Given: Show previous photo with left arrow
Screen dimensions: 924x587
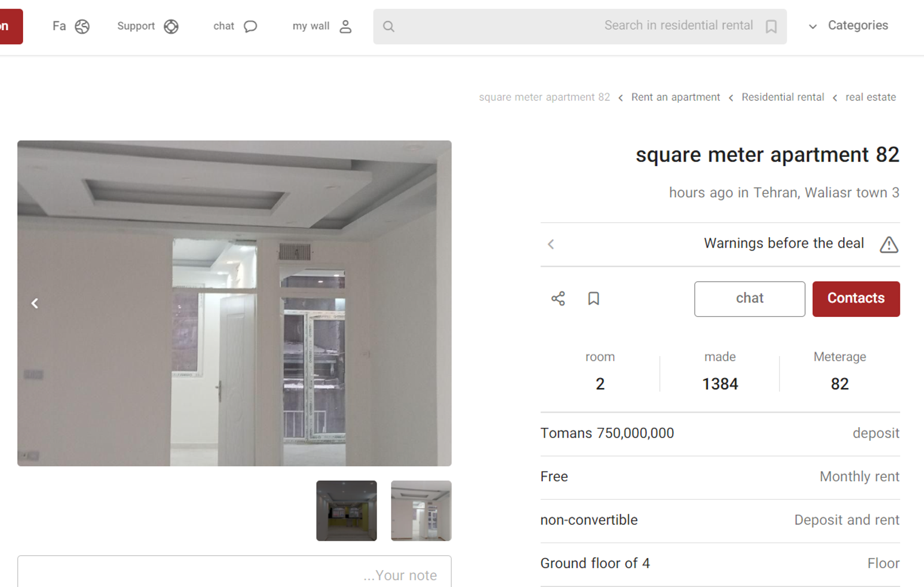Looking at the screenshot, I should (35, 303).
